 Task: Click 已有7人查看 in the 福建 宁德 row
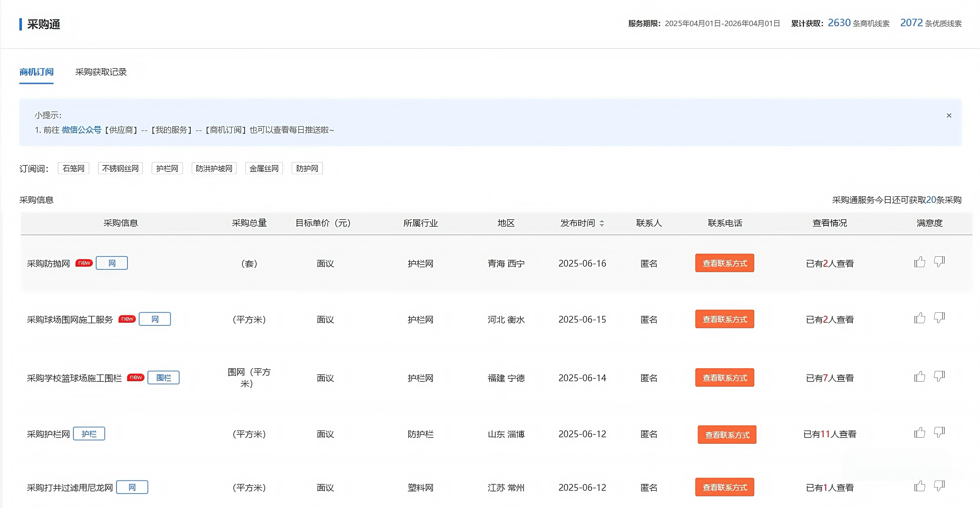tap(830, 378)
